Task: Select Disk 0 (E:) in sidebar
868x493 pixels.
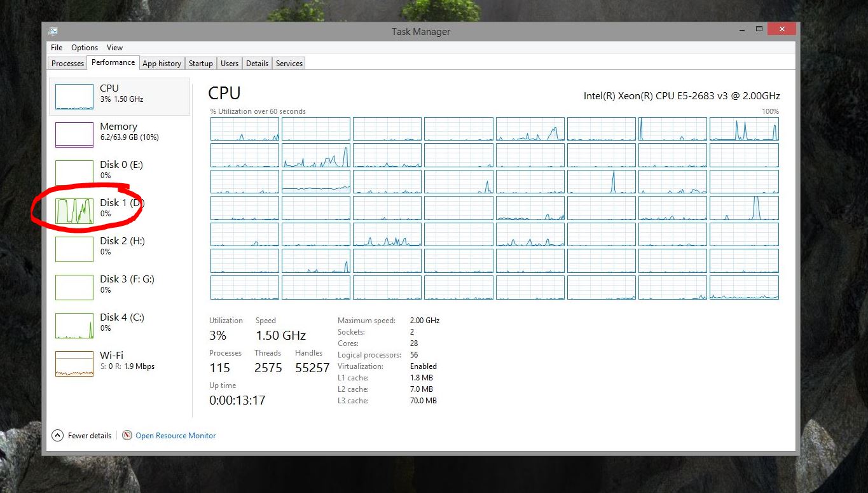Action: [120, 172]
